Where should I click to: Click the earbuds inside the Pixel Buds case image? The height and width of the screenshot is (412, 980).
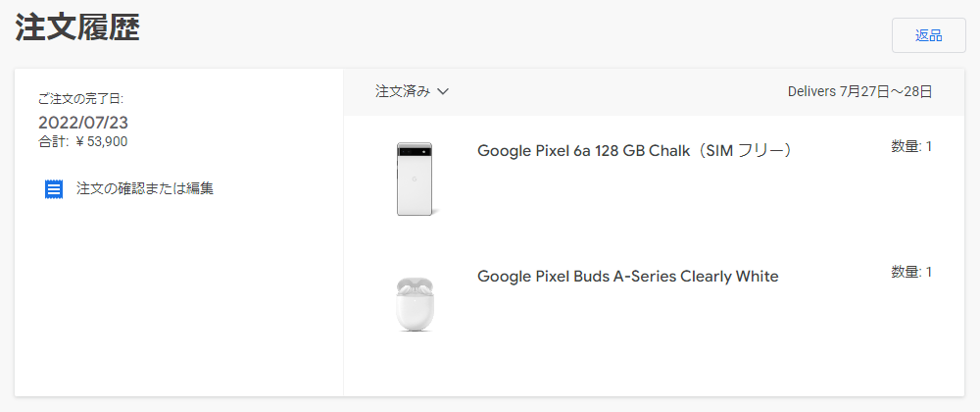tap(416, 288)
